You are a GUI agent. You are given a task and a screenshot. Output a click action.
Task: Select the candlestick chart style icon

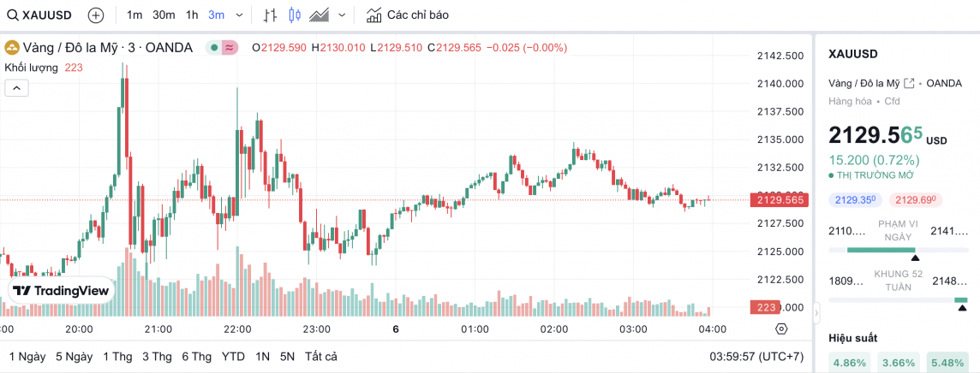click(296, 15)
